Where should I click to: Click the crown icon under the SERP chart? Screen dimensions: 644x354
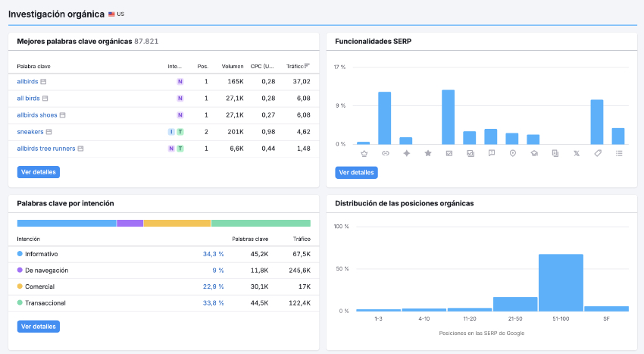pos(364,153)
